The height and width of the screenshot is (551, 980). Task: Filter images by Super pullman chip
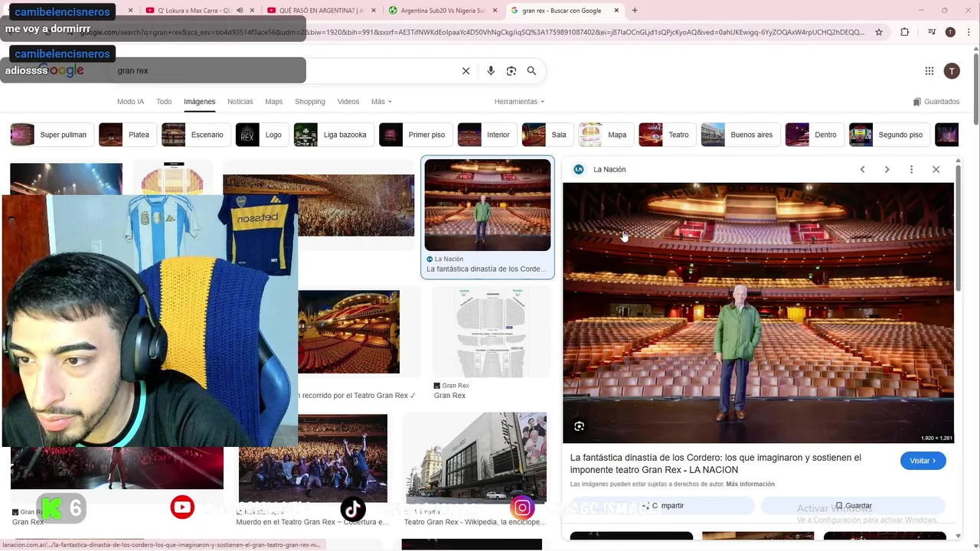pos(52,135)
